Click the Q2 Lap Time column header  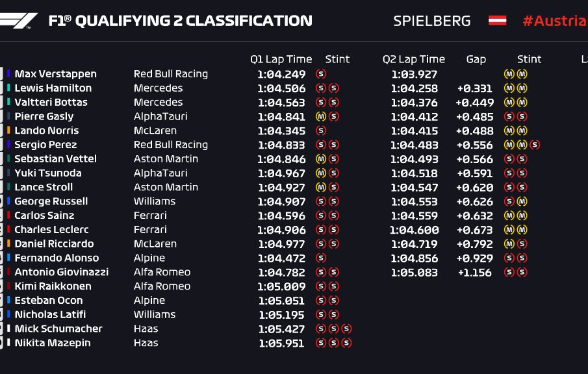click(x=414, y=59)
